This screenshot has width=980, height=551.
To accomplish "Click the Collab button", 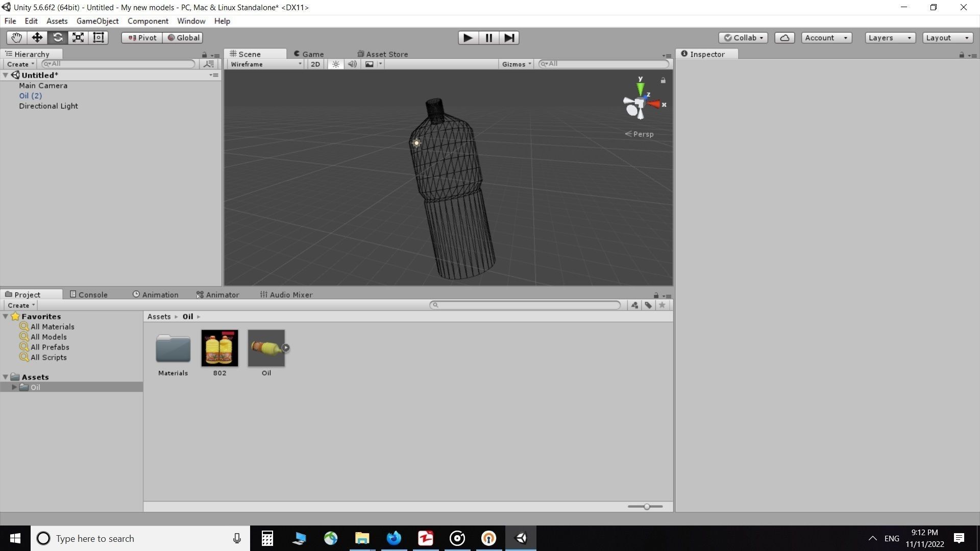I will tap(743, 37).
